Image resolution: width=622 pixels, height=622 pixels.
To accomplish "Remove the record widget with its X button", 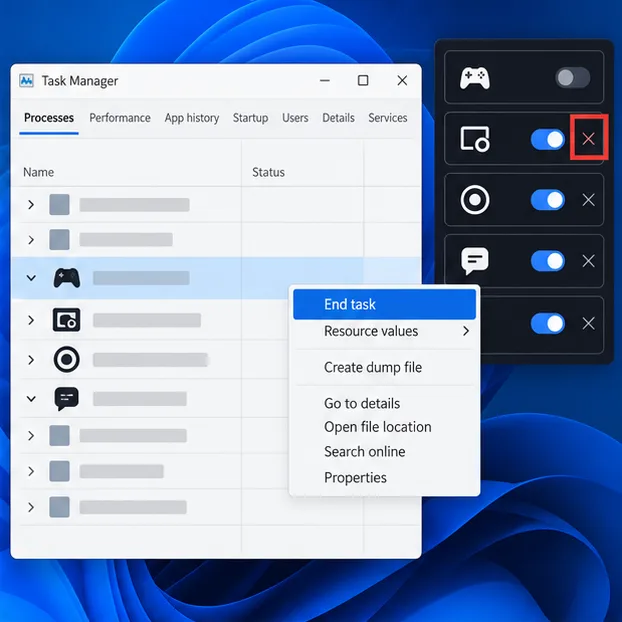I will click(x=588, y=200).
